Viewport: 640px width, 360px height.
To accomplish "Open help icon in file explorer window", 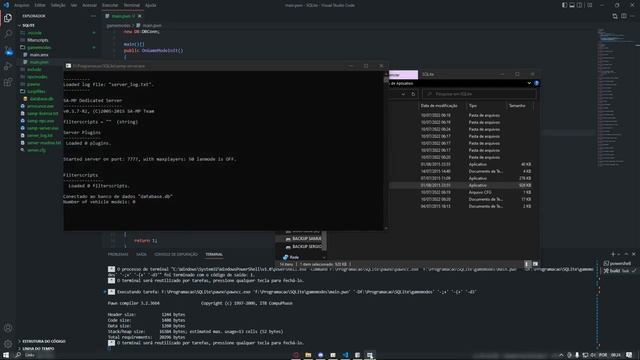I will [x=536, y=83].
